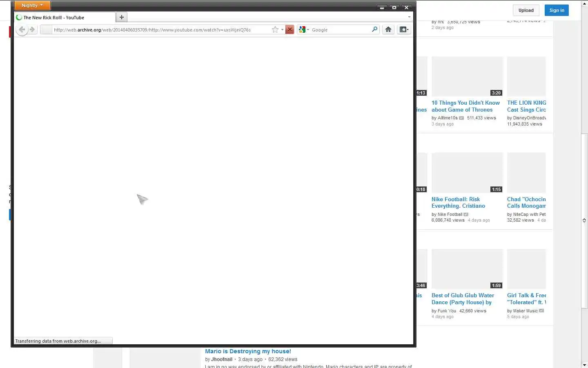Focus the web.archive.org URL address field
588x368 pixels.
click(x=161, y=30)
